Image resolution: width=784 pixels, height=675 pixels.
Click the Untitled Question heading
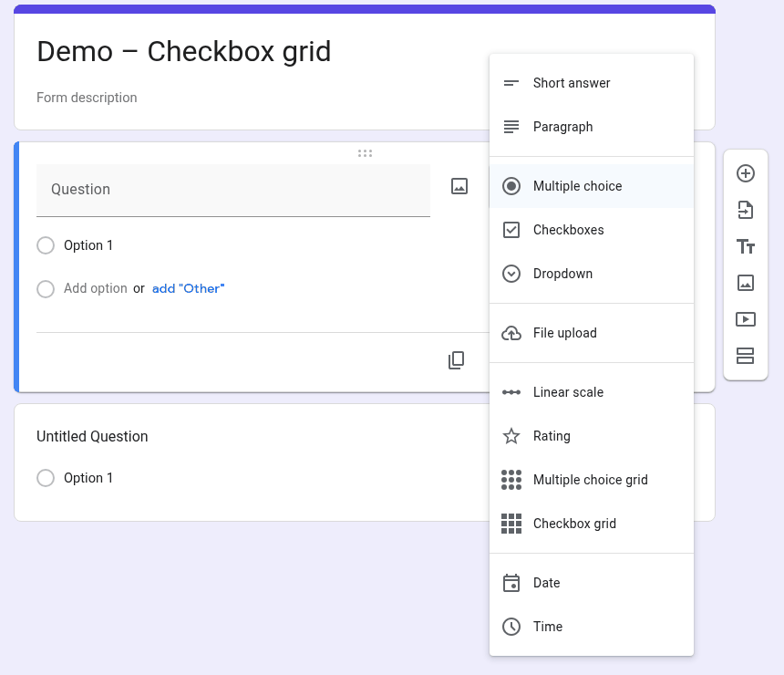point(92,436)
